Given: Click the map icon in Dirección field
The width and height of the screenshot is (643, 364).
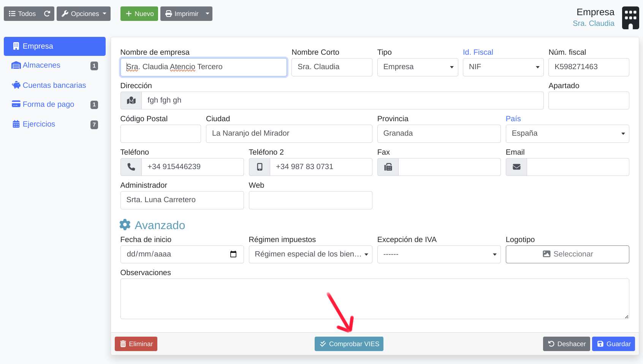Looking at the screenshot, I should [131, 100].
